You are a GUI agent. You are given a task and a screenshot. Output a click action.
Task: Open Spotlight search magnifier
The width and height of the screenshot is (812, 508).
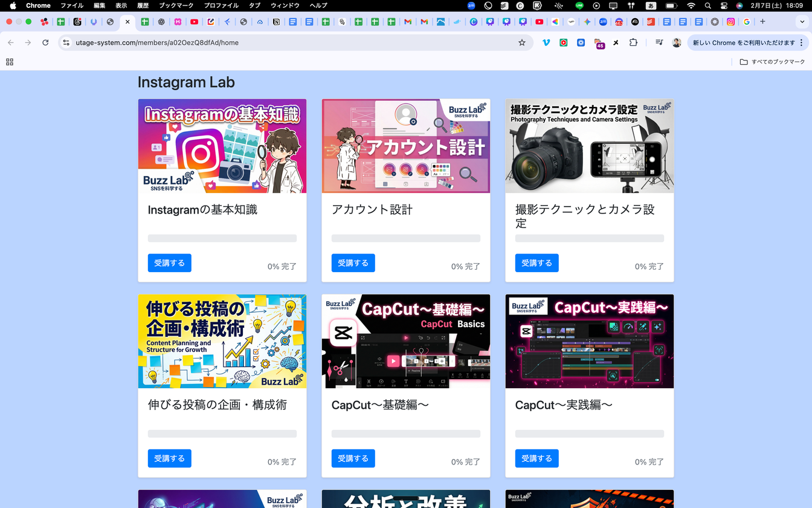click(x=707, y=5)
